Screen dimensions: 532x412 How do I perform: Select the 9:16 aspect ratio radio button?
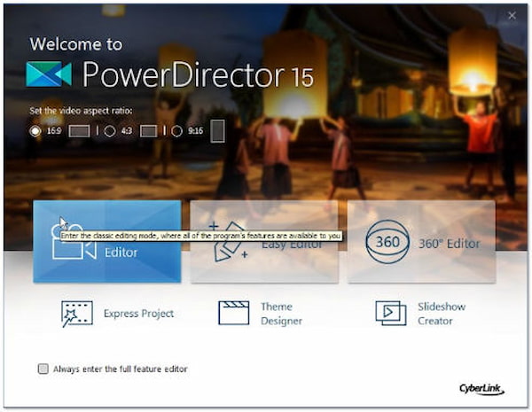(176, 131)
